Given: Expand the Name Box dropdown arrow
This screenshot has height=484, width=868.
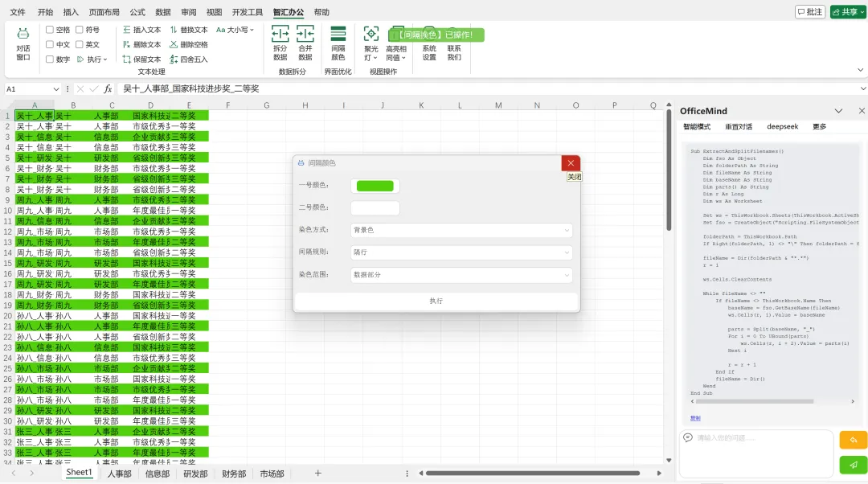Looking at the screenshot, I should pos(56,89).
